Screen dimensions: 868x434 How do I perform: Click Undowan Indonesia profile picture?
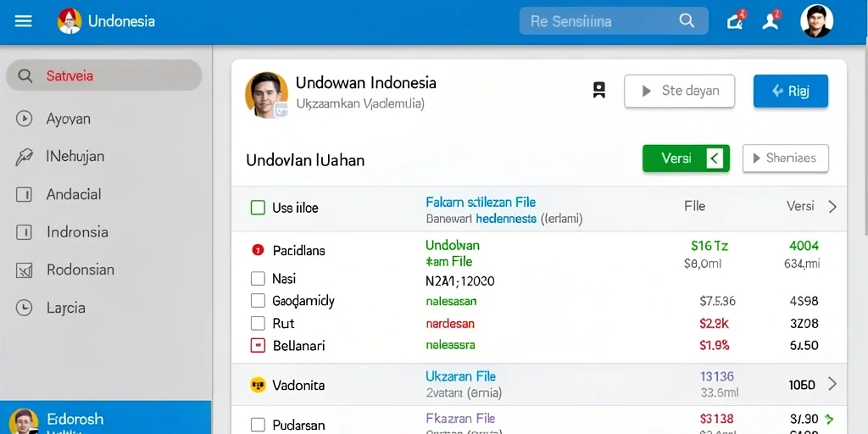266,94
